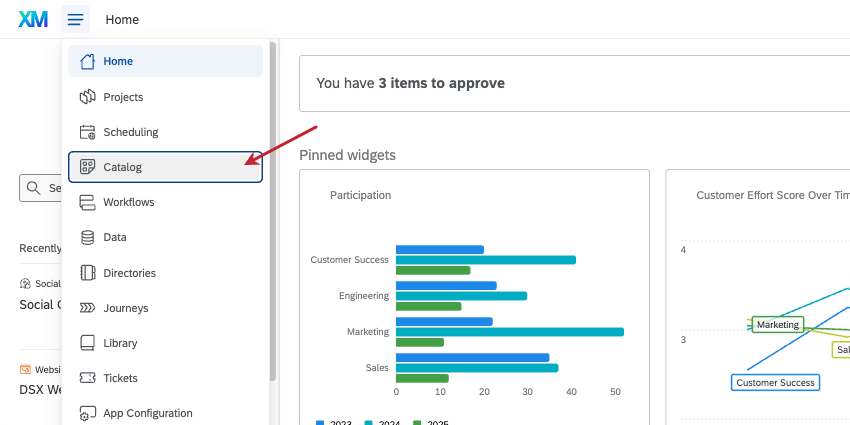Click the Home house icon
The width and height of the screenshot is (850, 425).
(x=87, y=61)
